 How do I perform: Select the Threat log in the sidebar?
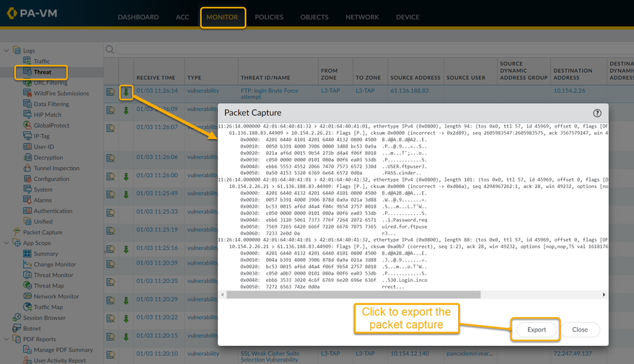click(x=43, y=72)
